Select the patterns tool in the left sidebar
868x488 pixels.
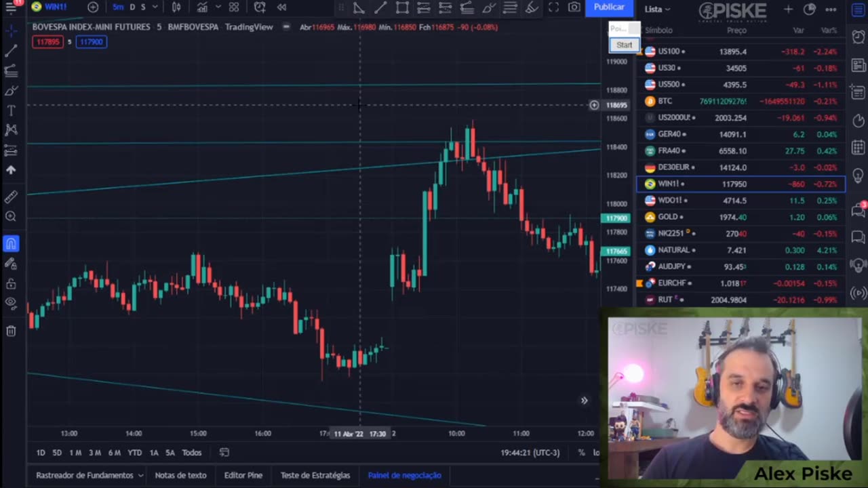pyautogui.click(x=11, y=130)
